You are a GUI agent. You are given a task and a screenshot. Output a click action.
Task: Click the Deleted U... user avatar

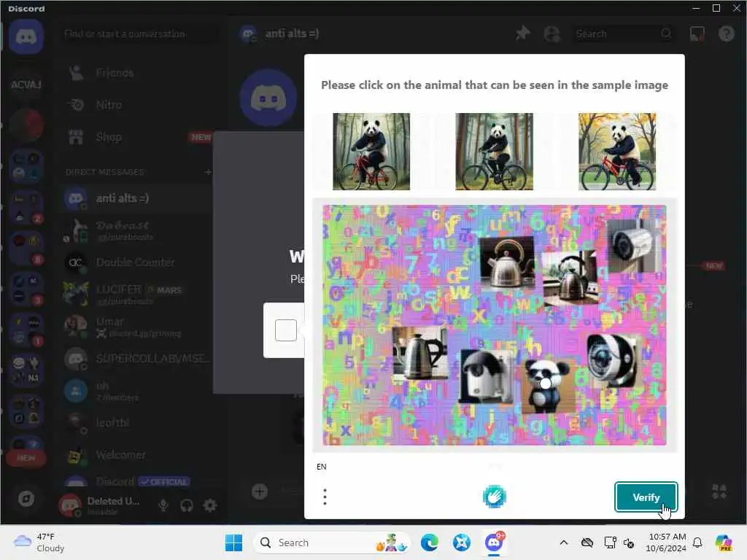pos(70,505)
